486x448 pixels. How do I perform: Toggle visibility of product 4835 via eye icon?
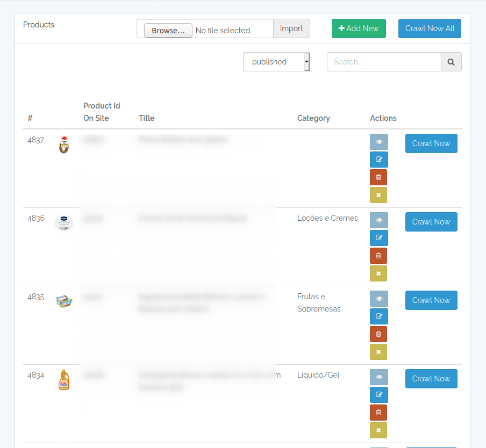[378, 298]
